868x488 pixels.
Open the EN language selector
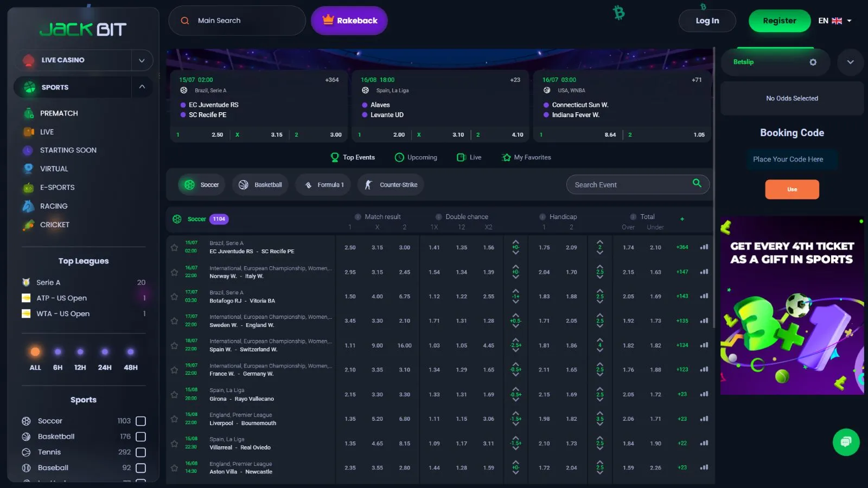tap(835, 21)
